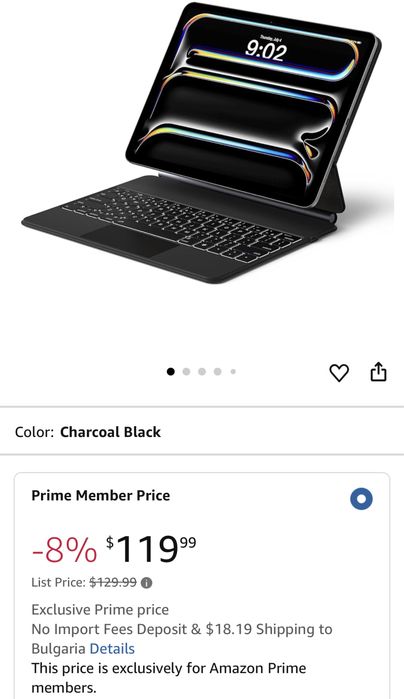Tap the heart wishlist icon
The width and height of the screenshot is (404, 699).
[x=339, y=372]
